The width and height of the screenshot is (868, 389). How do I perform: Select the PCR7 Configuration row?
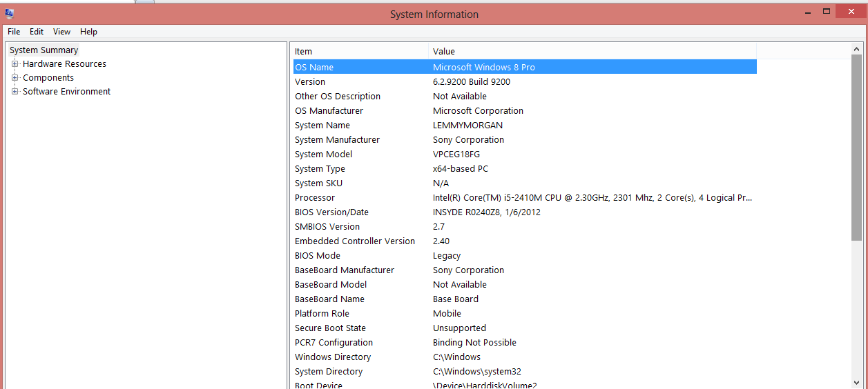[524, 342]
